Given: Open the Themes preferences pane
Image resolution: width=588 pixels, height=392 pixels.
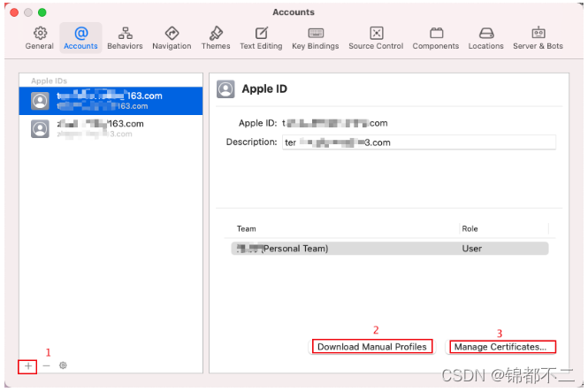Looking at the screenshot, I should tap(216, 37).
